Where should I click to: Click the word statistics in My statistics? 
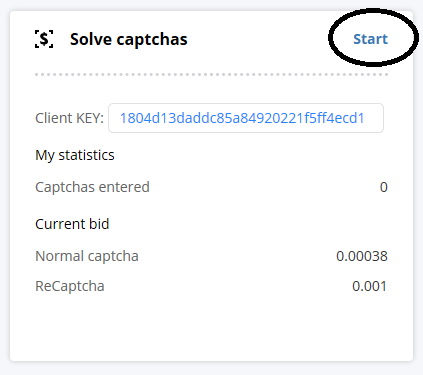[x=86, y=155]
